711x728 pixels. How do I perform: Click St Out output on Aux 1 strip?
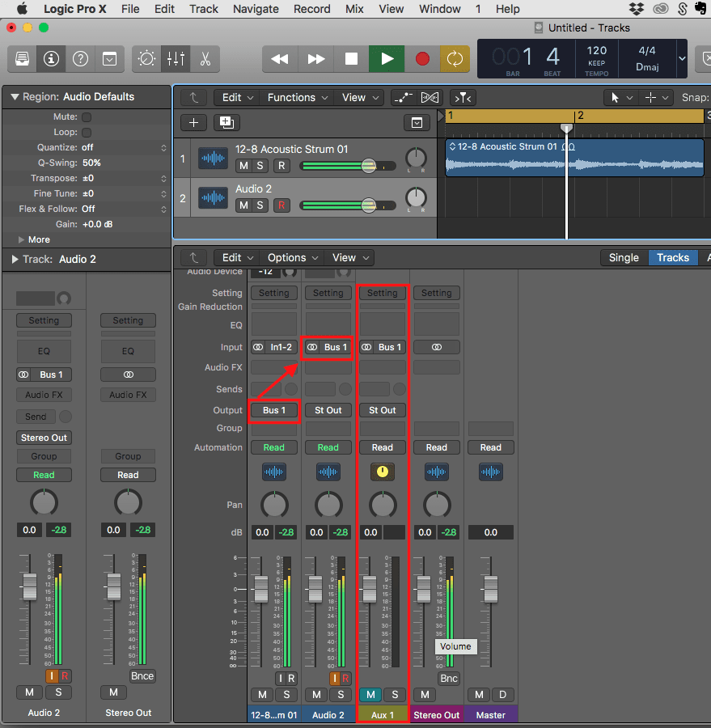[x=383, y=410]
